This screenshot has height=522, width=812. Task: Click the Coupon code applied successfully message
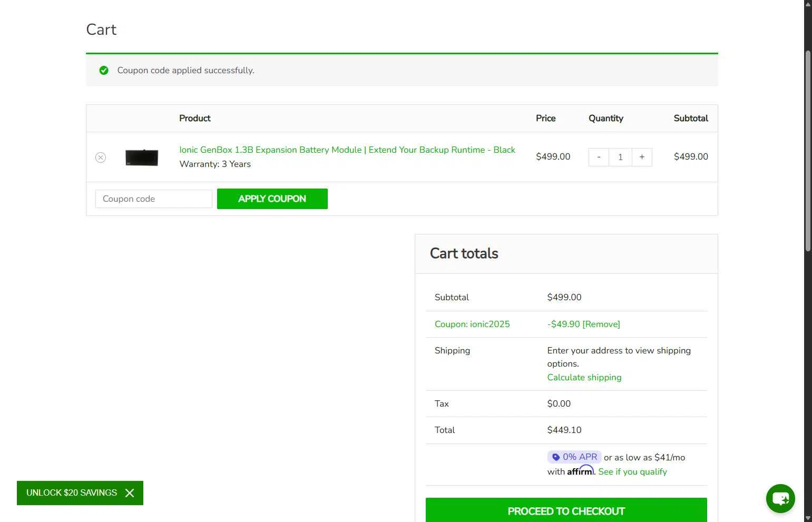[185, 70]
